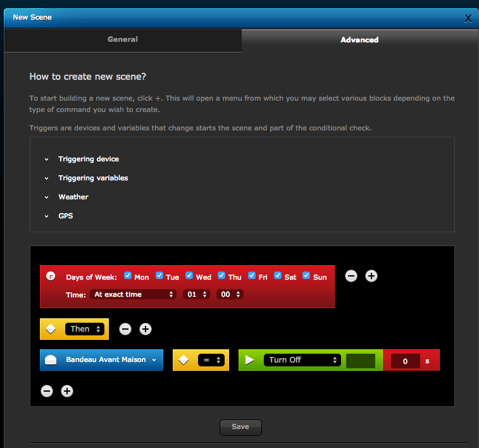Add a block after the Days of Week timer
The image size is (479, 448).
click(371, 276)
